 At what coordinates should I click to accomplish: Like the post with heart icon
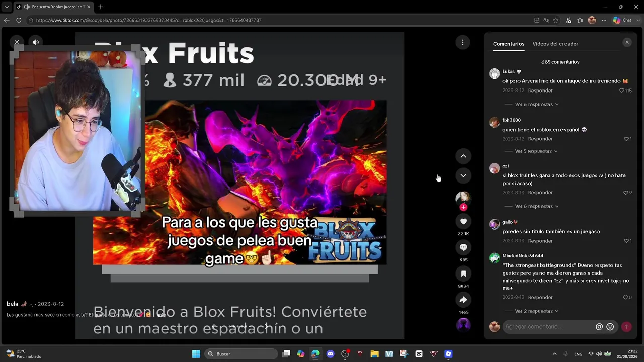click(463, 222)
